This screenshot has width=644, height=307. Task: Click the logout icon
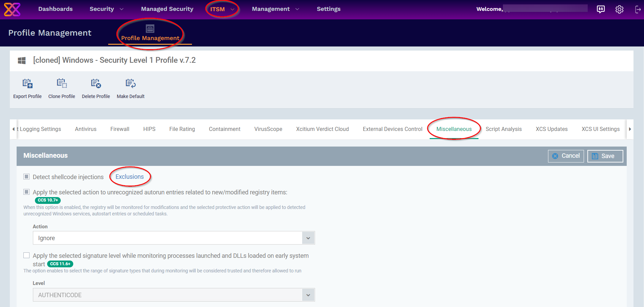638,9
